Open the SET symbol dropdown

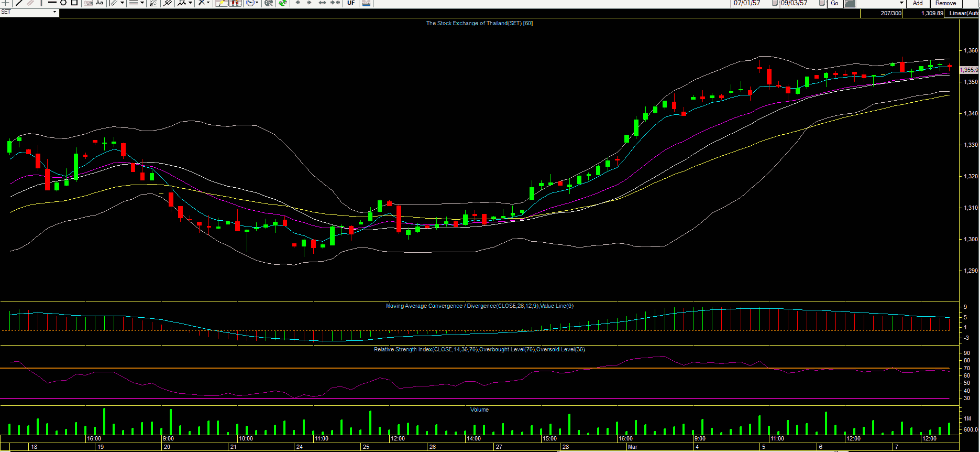tap(54, 12)
